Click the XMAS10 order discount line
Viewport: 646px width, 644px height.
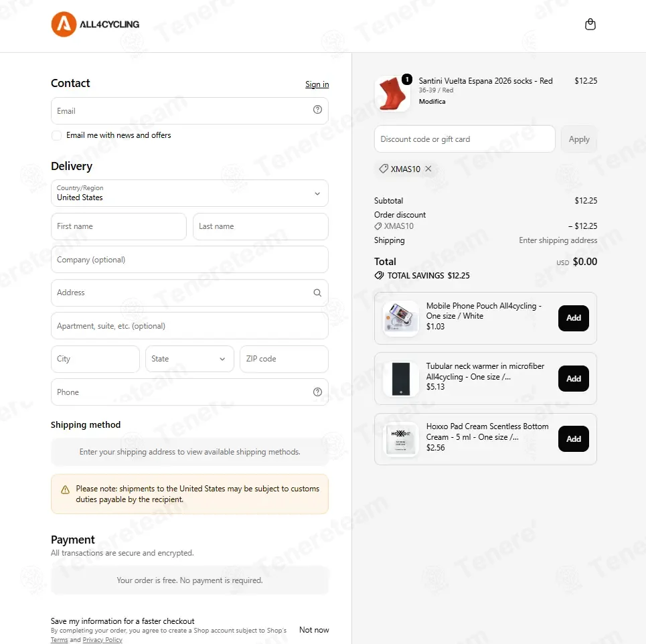click(x=485, y=226)
